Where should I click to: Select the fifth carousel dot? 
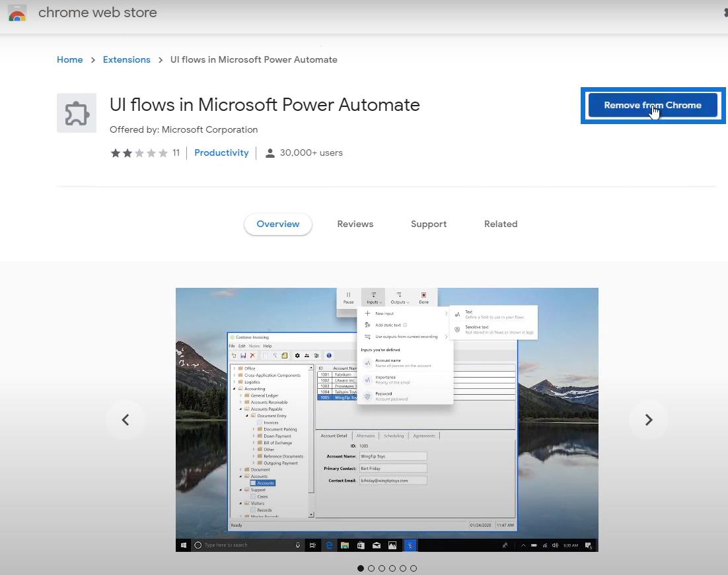[x=403, y=568]
